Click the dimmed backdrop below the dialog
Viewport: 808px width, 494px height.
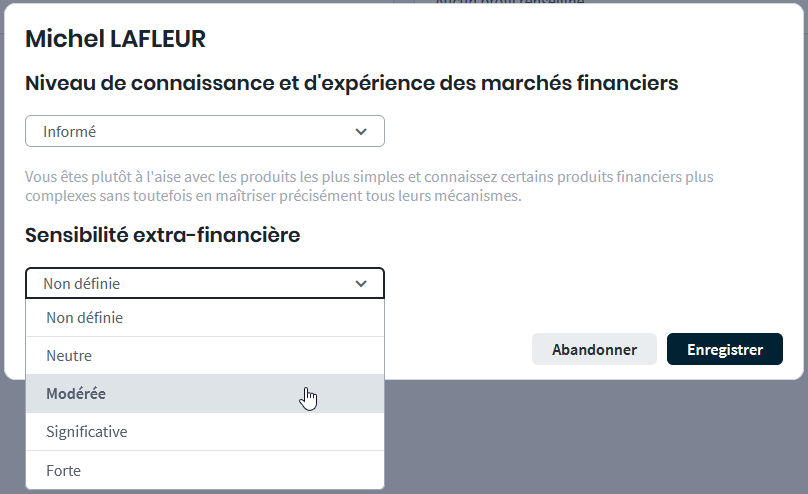[x=600, y=440]
